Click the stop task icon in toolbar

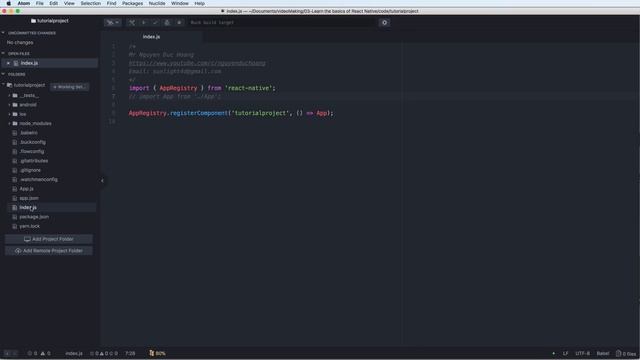(179, 22)
